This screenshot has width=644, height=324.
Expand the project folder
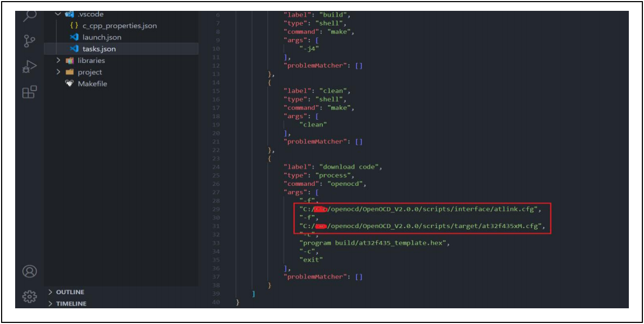pyautogui.click(x=58, y=72)
